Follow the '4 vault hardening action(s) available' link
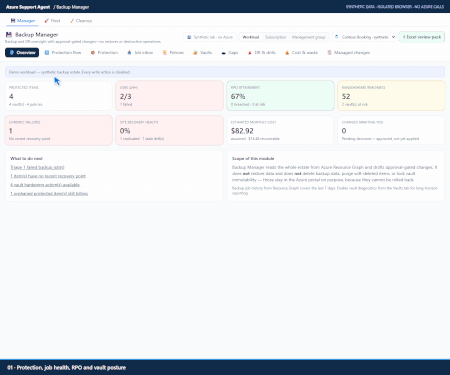450x375 pixels. click(x=45, y=185)
